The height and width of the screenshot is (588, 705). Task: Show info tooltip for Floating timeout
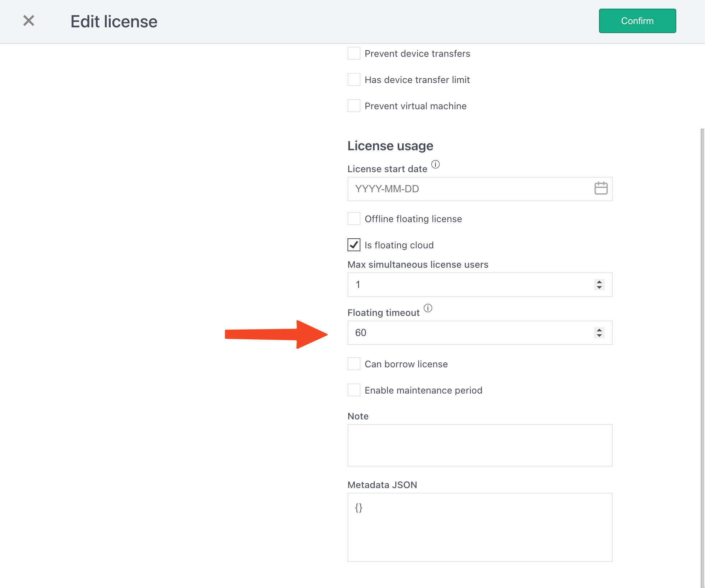428,308
